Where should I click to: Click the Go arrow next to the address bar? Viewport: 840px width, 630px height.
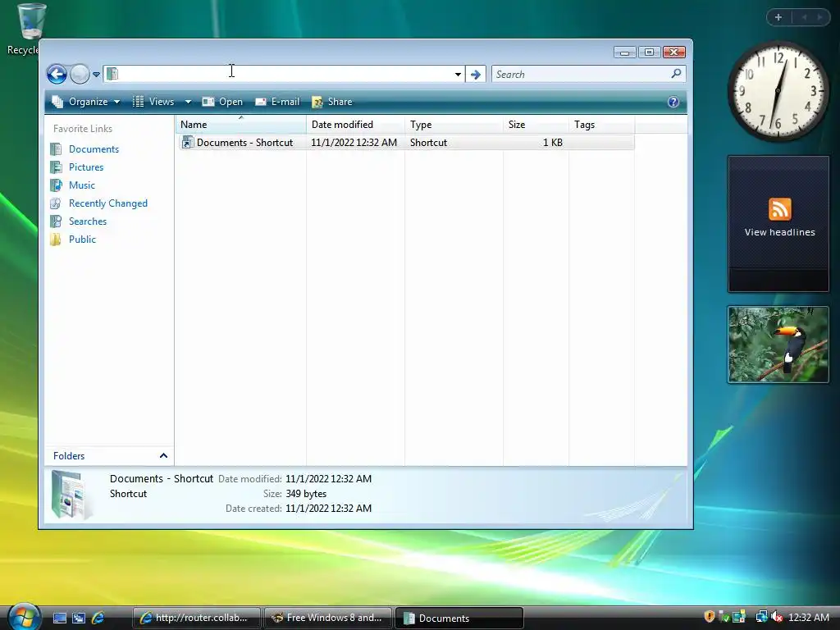(x=475, y=75)
